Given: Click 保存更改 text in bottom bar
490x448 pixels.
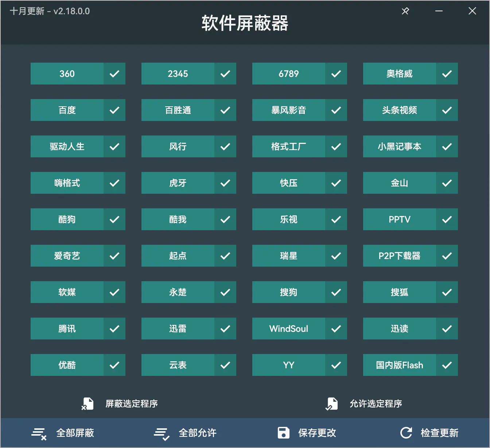Looking at the screenshot, I should click(x=317, y=433).
